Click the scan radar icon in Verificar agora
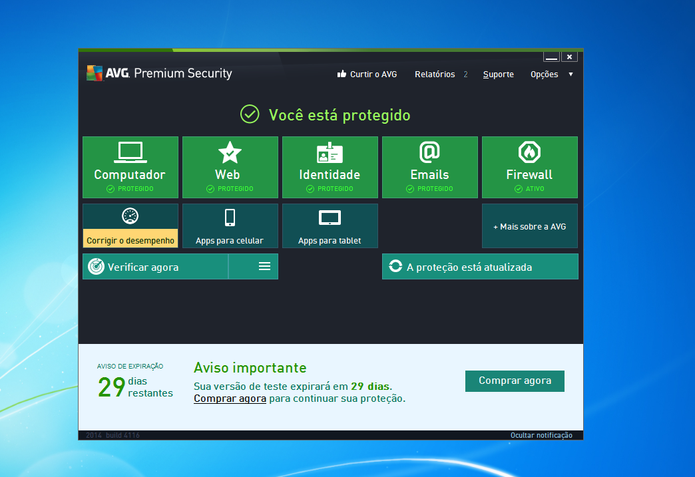The height and width of the screenshot is (477, 695). [96, 266]
